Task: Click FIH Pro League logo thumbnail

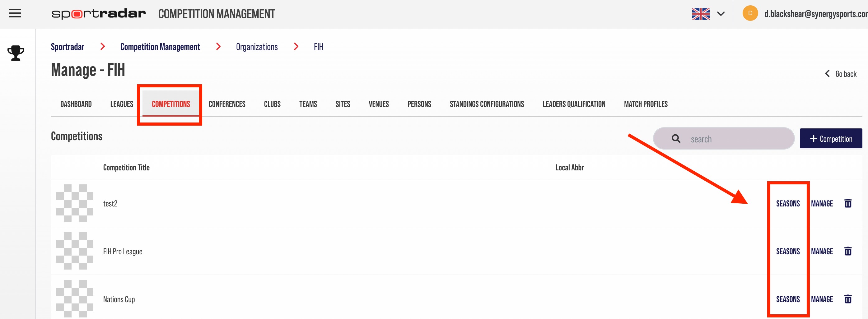Action: pos(74,251)
